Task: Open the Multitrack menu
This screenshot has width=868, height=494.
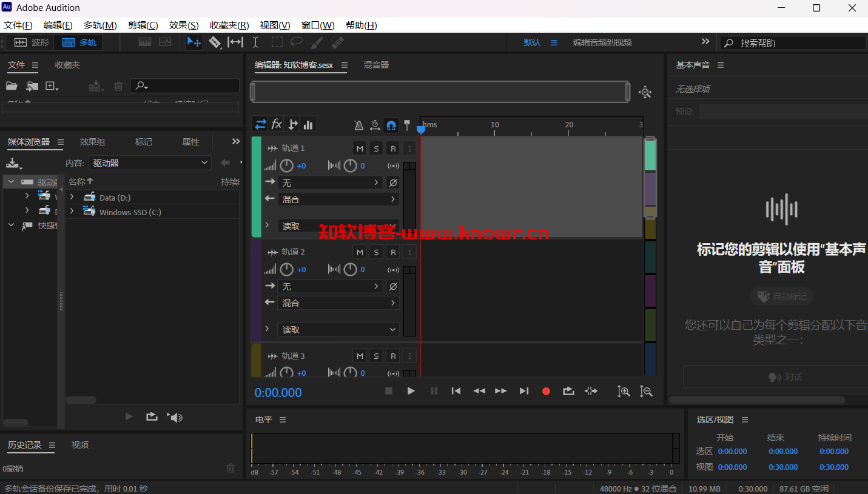Action: [100, 25]
